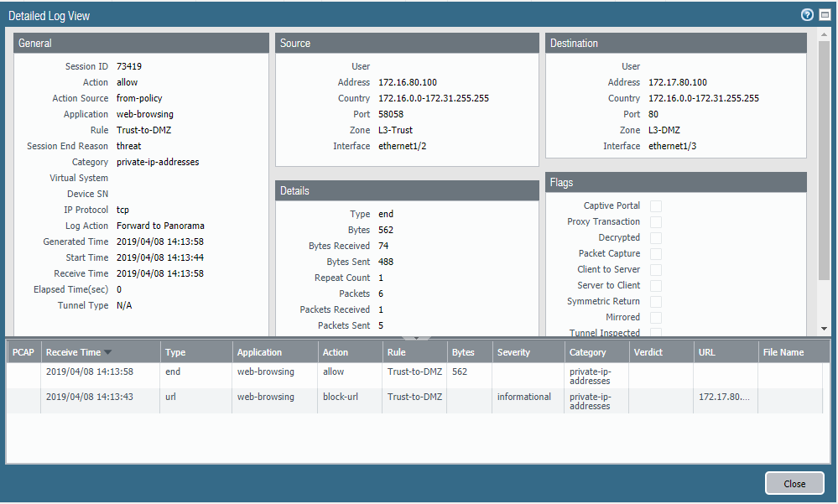Click the File Name column header
Image resolution: width=838 pixels, height=504 pixels.
(783, 353)
